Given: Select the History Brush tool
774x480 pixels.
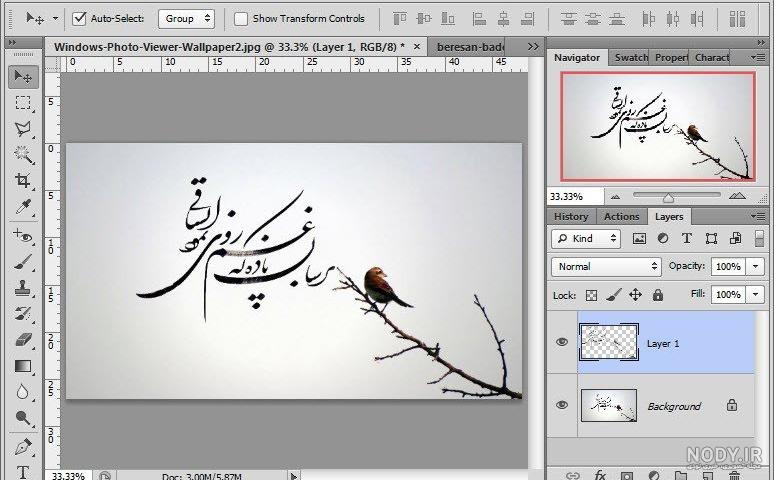Looking at the screenshot, I should tap(23, 314).
